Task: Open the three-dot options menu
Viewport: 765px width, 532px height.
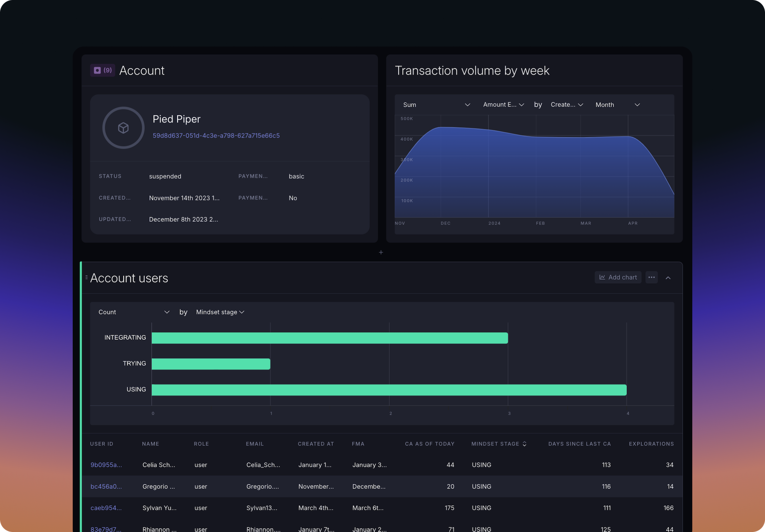Action: coord(651,277)
